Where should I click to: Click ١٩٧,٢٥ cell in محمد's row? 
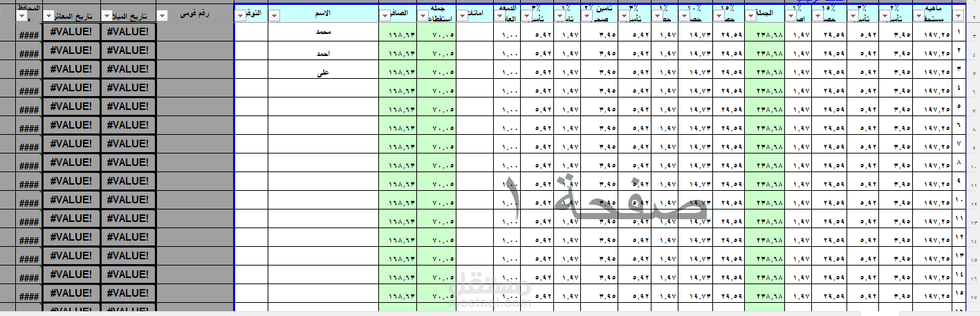tap(932, 32)
